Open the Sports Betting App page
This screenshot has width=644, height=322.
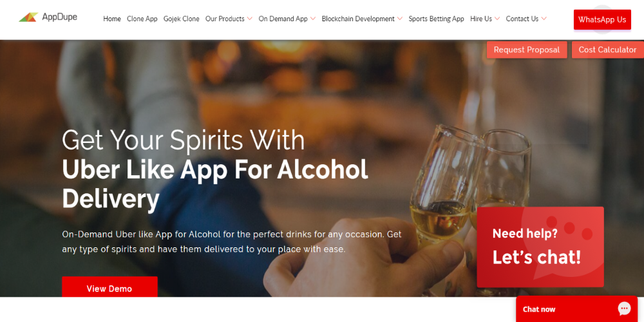pos(436,19)
